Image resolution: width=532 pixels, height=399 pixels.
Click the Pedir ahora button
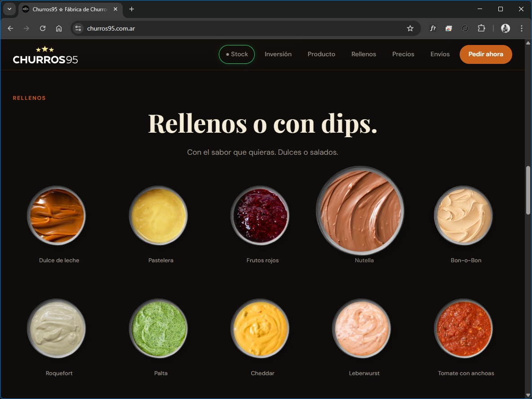pyautogui.click(x=486, y=54)
